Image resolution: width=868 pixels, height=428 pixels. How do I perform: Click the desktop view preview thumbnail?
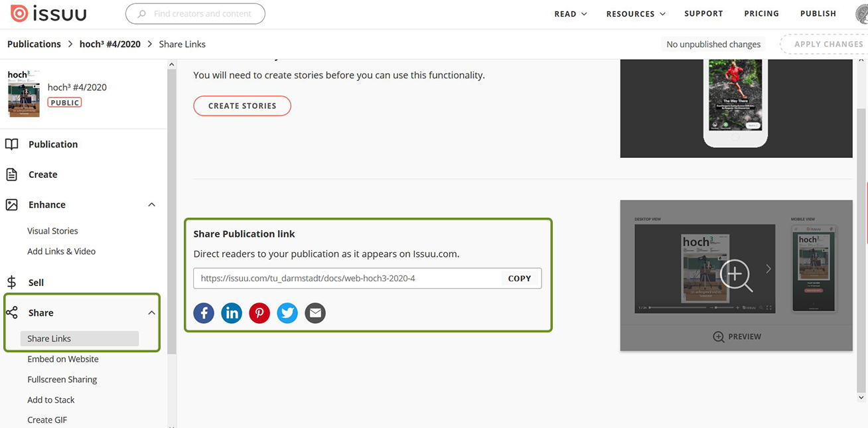tap(705, 269)
